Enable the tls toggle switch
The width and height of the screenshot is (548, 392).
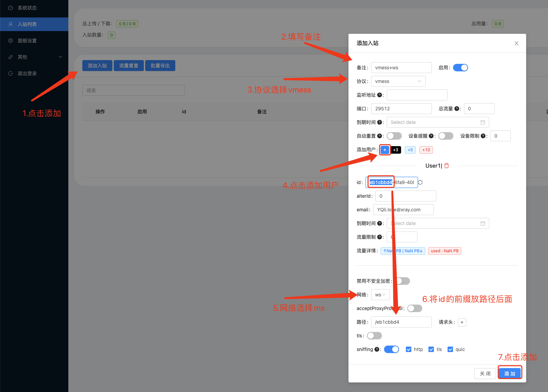[374, 336]
